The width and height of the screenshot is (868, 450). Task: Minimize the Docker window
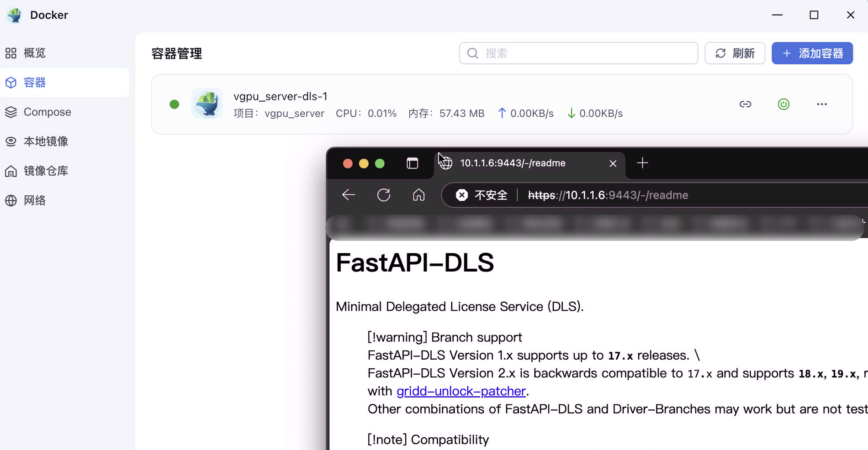(x=778, y=15)
